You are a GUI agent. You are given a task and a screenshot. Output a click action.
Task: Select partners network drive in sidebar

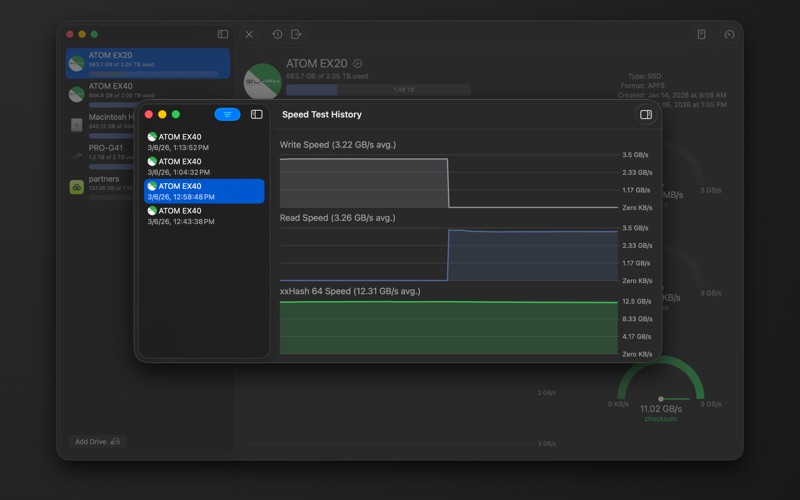[101, 186]
